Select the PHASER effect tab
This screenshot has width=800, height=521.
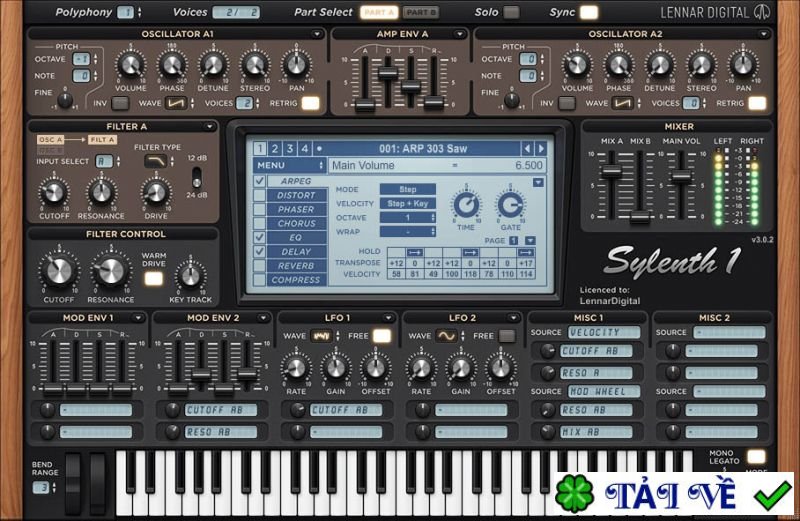point(296,209)
